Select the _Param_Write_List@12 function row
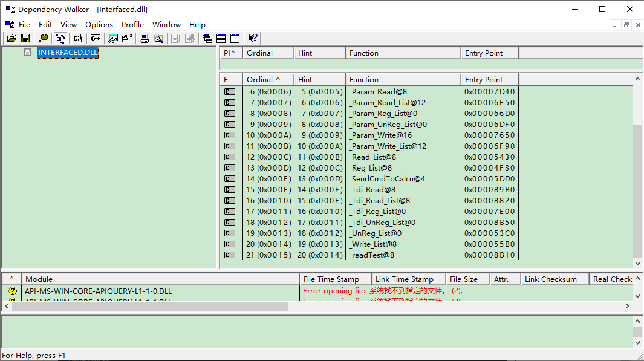This screenshot has height=361, width=644. pyautogui.click(x=369, y=146)
